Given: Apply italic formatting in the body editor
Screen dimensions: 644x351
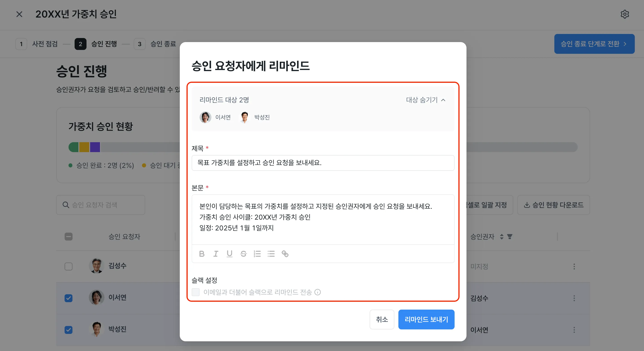Looking at the screenshot, I should click(x=216, y=254).
